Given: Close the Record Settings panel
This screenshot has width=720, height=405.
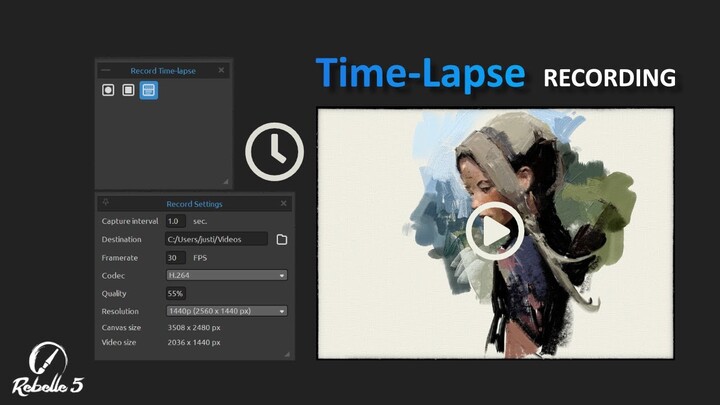Looking at the screenshot, I should [x=284, y=203].
